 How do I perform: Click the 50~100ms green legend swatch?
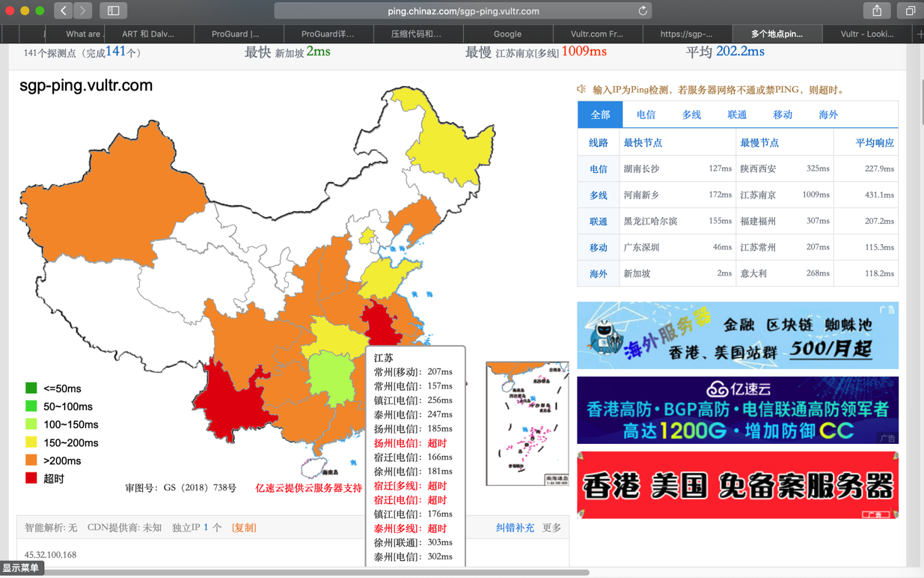pos(31,406)
